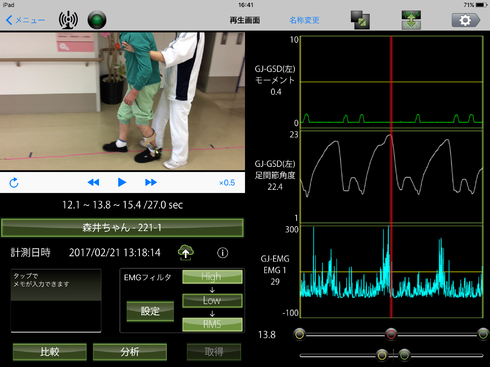The height and width of the screenshot is (367, 490).
Task: Tap the battery 71% indicator
Action: pyautogui.click(x=476, y=5)
